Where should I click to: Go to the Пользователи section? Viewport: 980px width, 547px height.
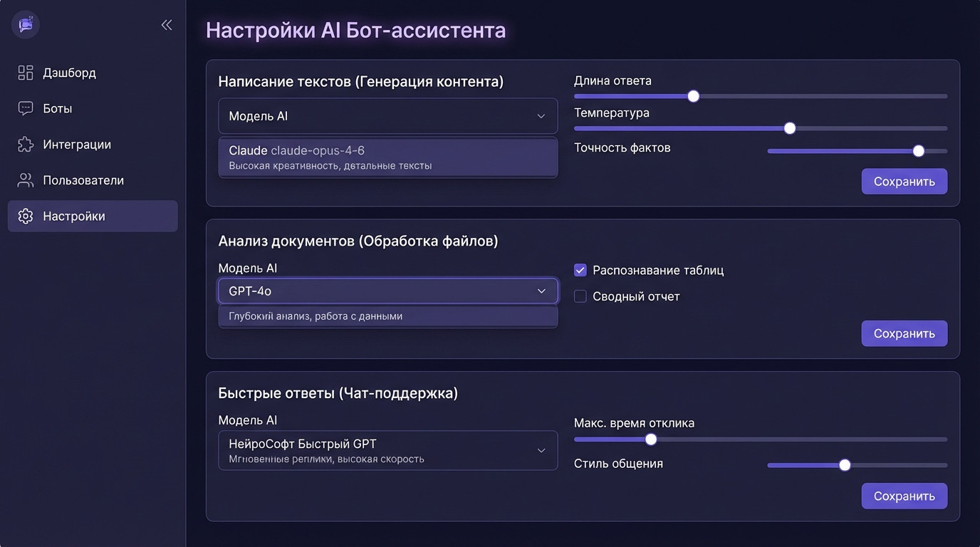83,180
